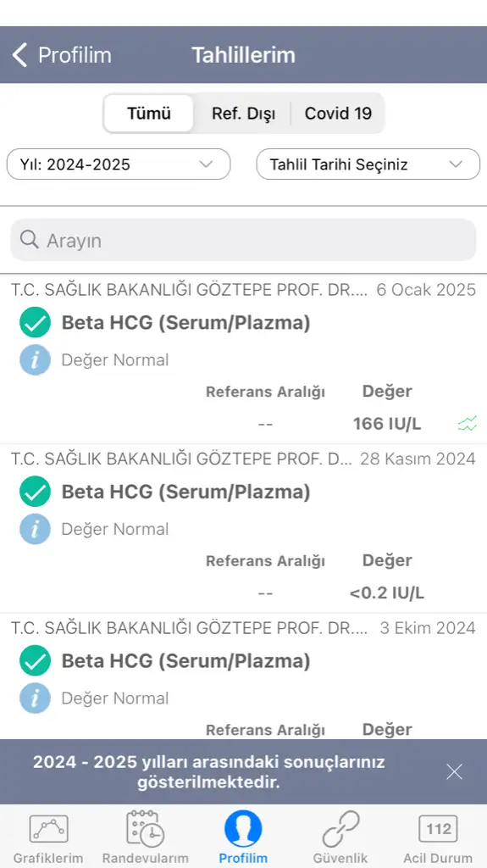Switch to Ref. Dışı filter
The height and width of the screenshot is (868, 487).
coord(243,114)
